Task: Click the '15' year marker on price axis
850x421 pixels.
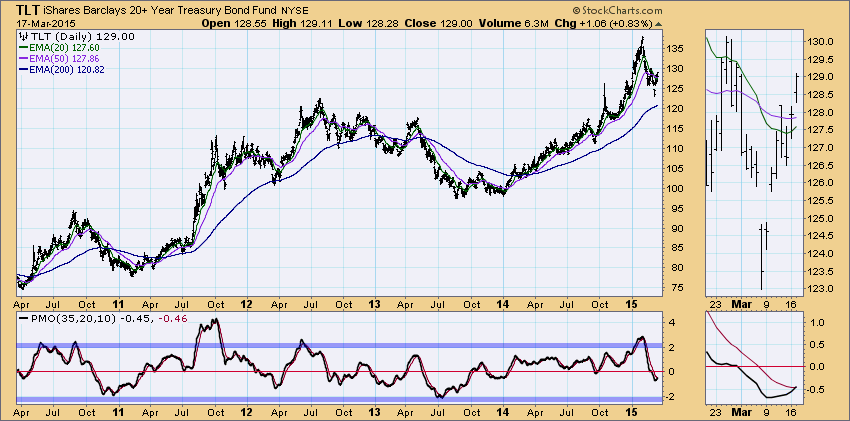Action: coord(632,300)
